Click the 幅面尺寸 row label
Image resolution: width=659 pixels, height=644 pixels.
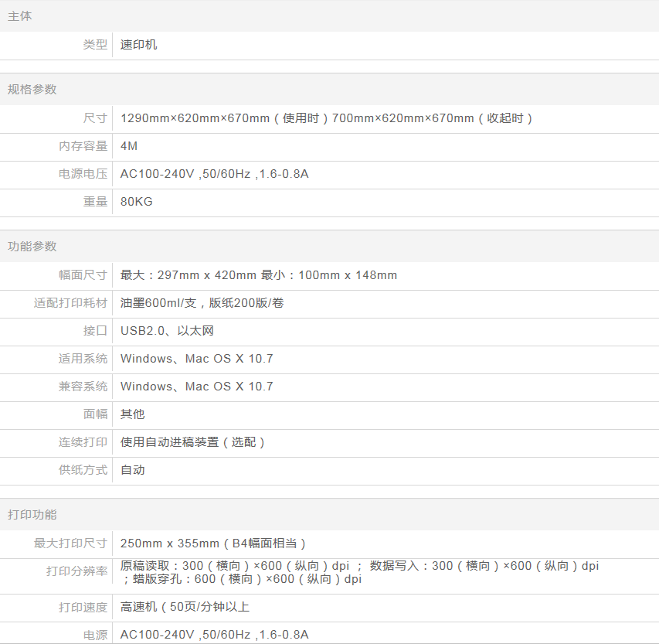pos(83,275)
